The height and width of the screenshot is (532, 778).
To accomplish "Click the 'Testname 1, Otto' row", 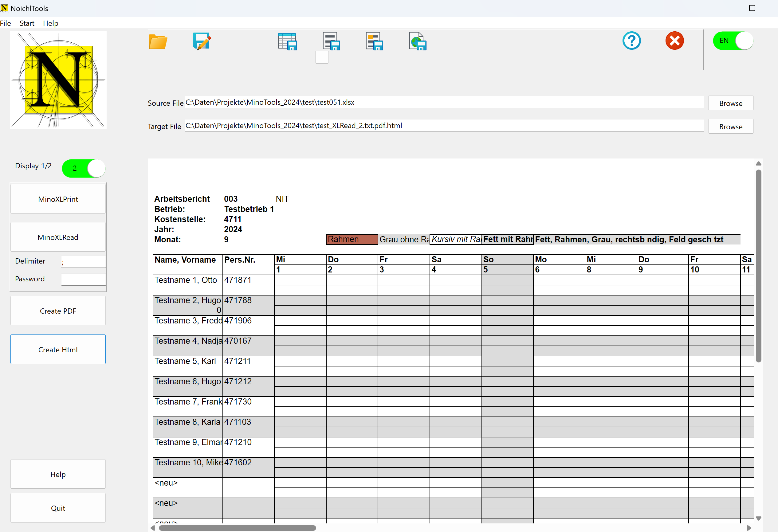I will (188, 285).
